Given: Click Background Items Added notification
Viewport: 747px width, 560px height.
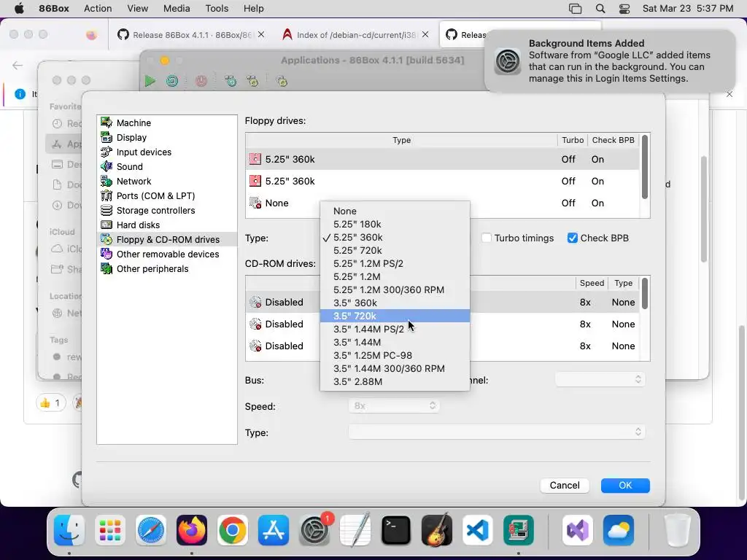Looking at the screenshot, I should pos(610,61).
